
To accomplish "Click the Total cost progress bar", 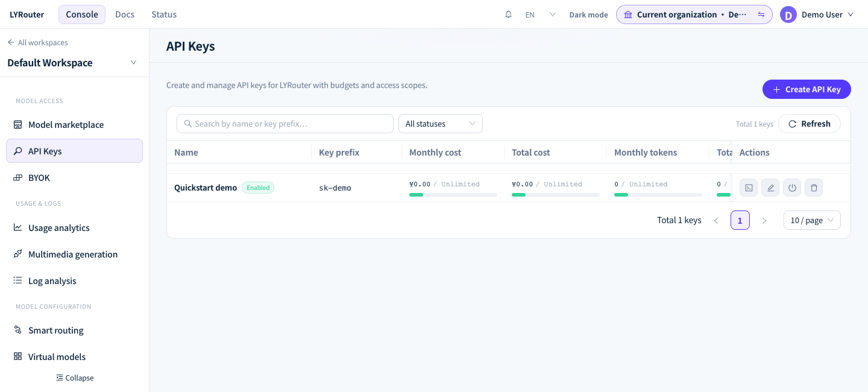I will point(556,195).
